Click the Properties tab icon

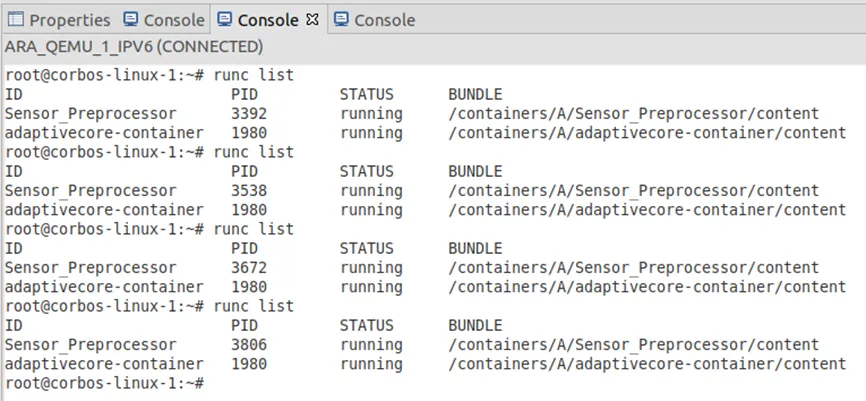point(16,20)
